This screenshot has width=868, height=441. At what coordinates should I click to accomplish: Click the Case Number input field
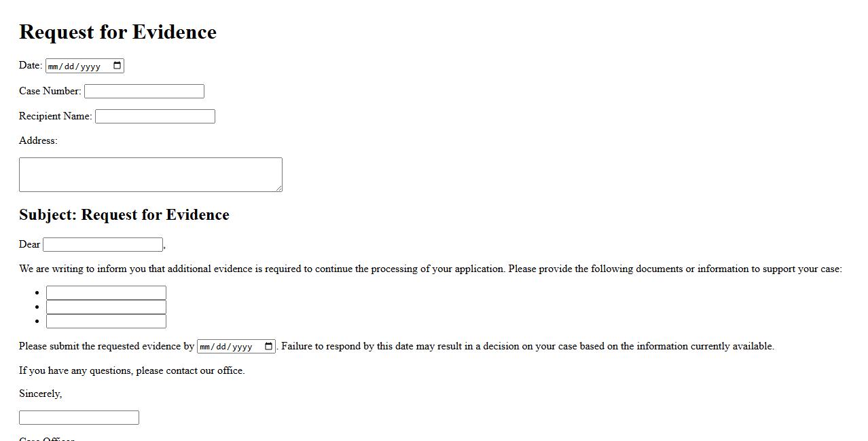pos(144,92)
